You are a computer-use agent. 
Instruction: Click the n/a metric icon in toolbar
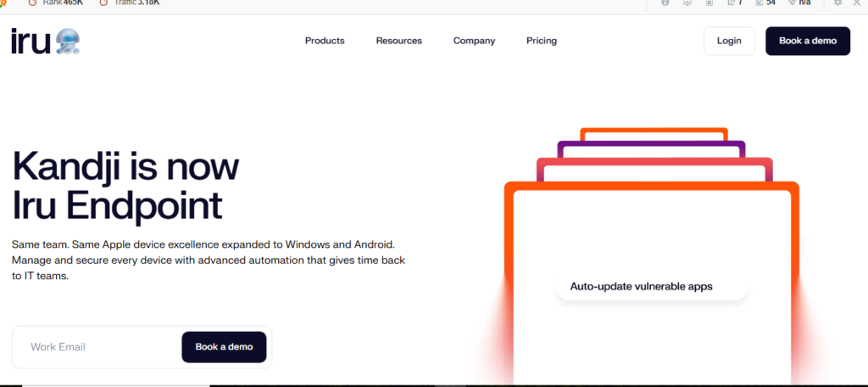[x=793, y=3]
